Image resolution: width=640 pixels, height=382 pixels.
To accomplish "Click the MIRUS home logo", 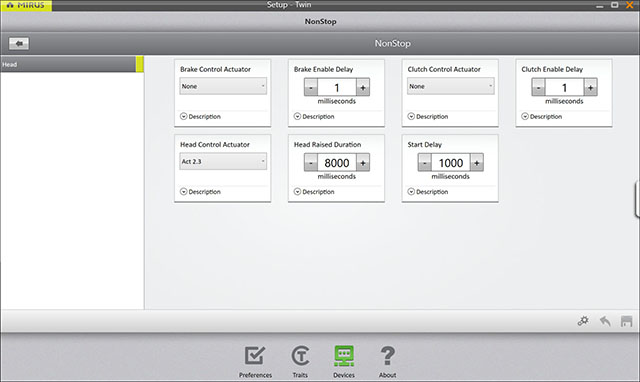I will pos(26,5).
